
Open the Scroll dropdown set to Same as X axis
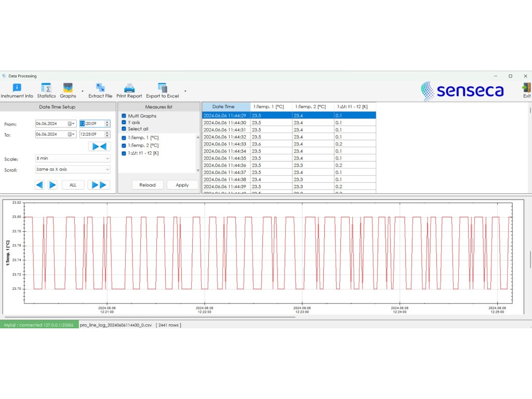coord(73,169)
